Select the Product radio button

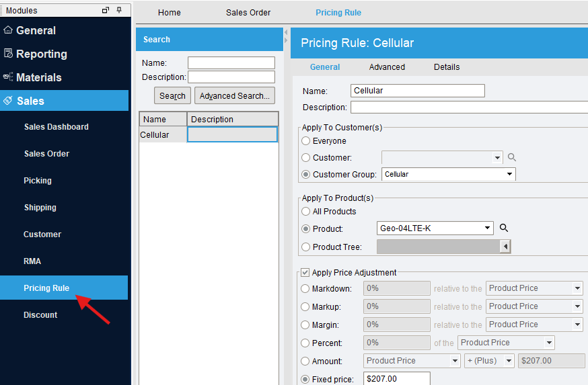pyautogui.click(x=306, y=229)
